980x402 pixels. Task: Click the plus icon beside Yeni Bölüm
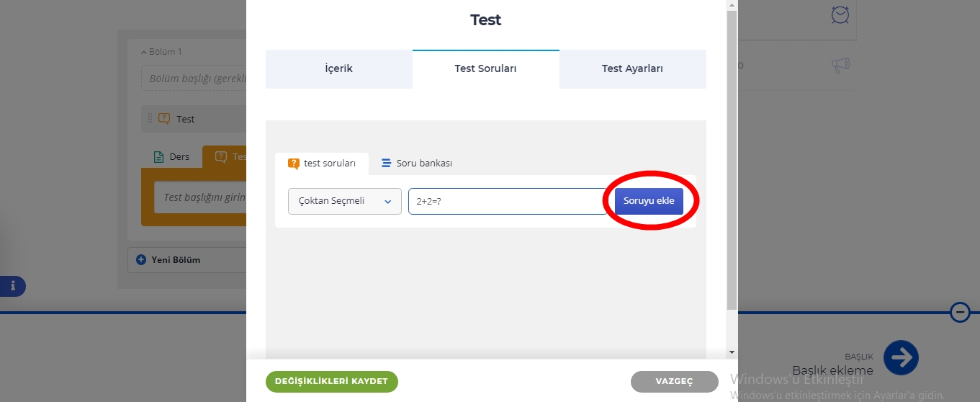pyautogui.click(x=141, y=259)
